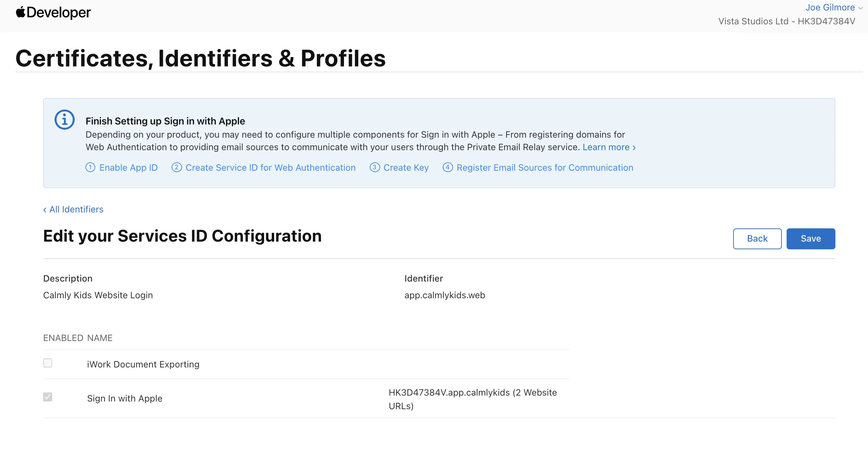The height and width of the screenshot is (470, 868).
Task: Click the arrow after Learn more
Action: click(634, 148)
